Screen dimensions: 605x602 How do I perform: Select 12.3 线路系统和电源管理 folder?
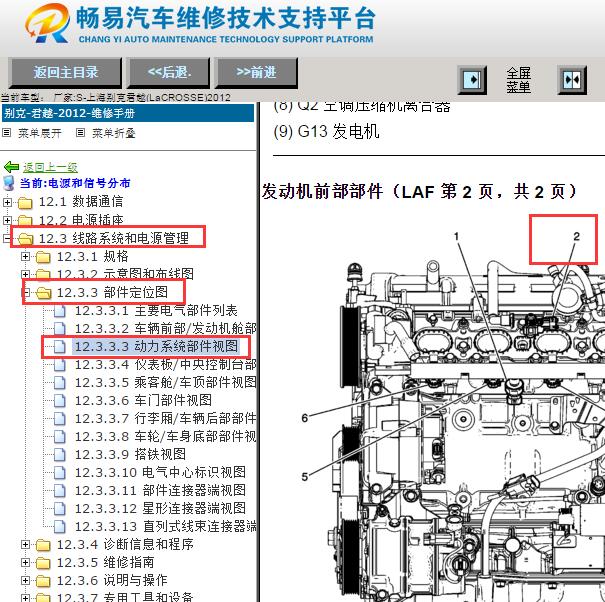click(114, 238)
